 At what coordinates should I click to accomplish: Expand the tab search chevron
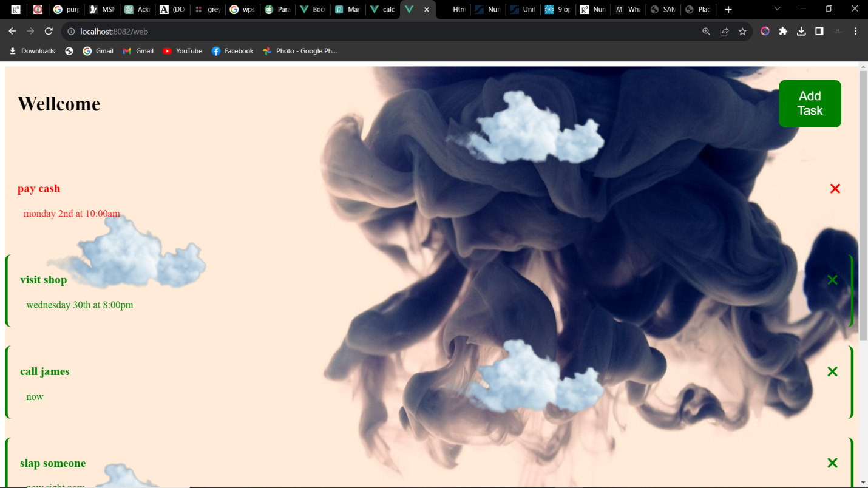coord(777,9)
